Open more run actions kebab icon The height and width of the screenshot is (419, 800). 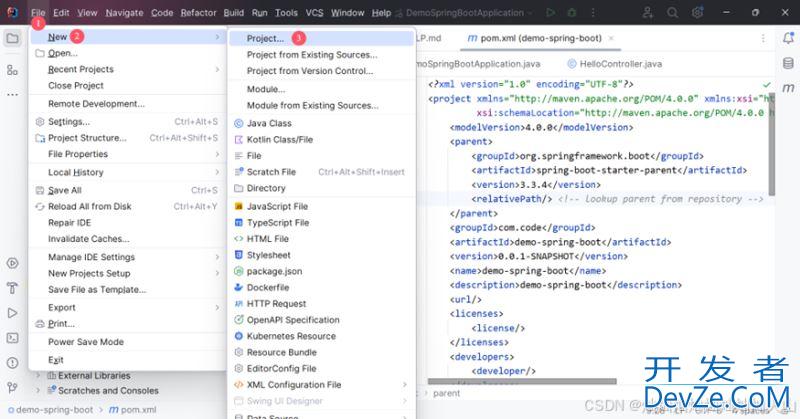click(x=593, y=13)
